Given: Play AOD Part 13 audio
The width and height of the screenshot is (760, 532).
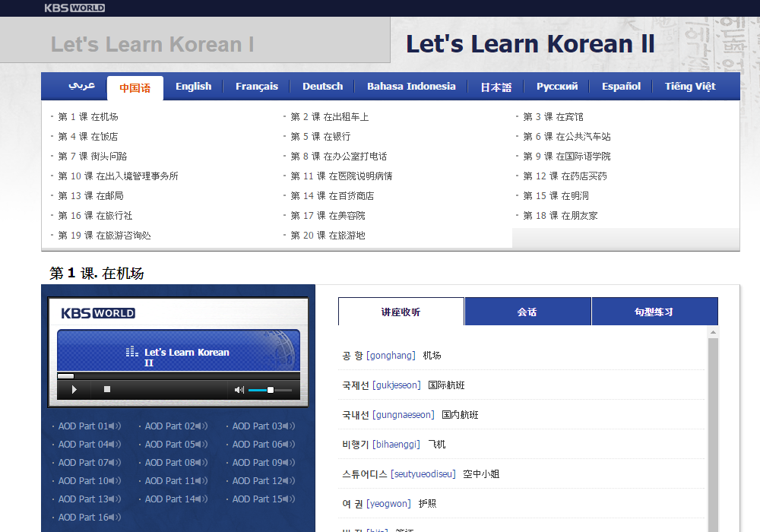Looking at the screenshot, I should point(90,499).
